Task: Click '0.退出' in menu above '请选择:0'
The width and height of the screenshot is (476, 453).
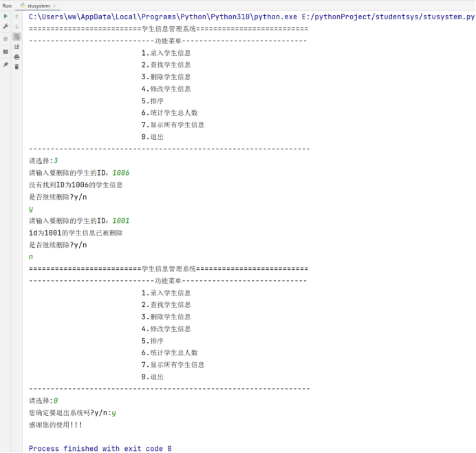Action: (153, 377)
